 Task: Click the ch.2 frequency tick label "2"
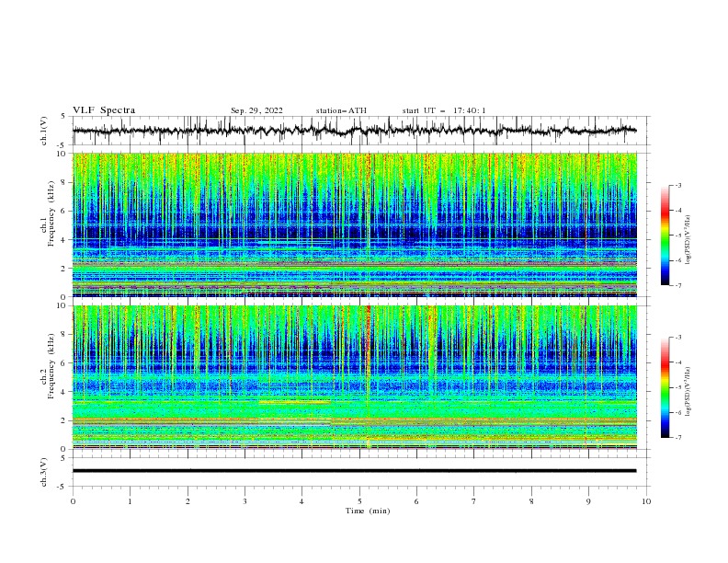point(65,420)
